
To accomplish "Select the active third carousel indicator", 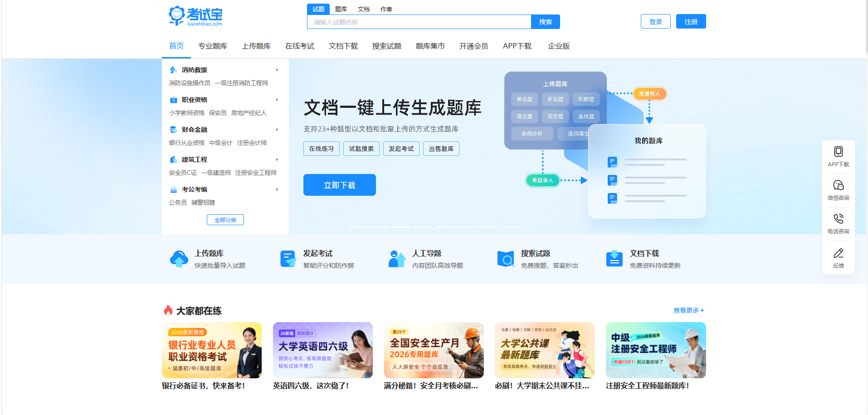I will (x=401, y=227).
